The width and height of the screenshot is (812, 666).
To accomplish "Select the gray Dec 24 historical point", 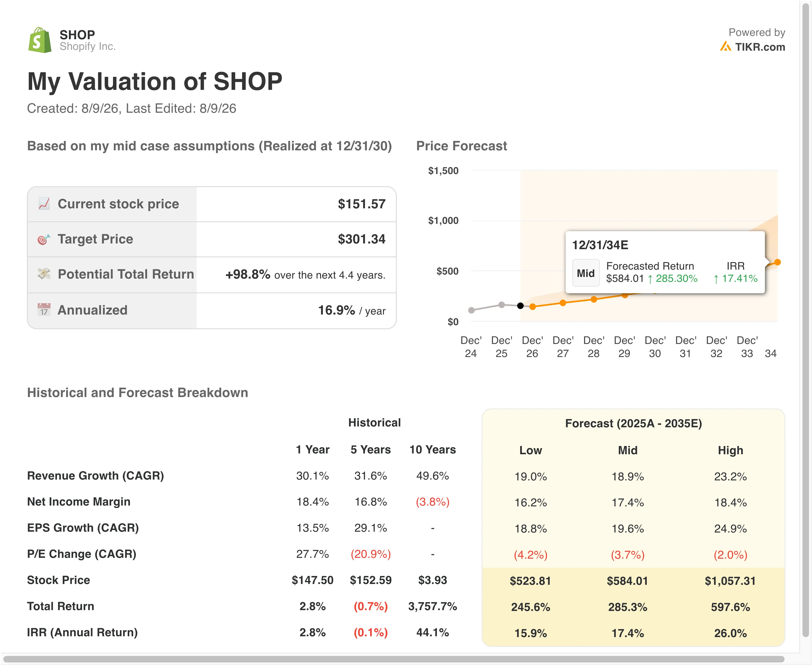I will pyautogui.click(x=471, y=310).
